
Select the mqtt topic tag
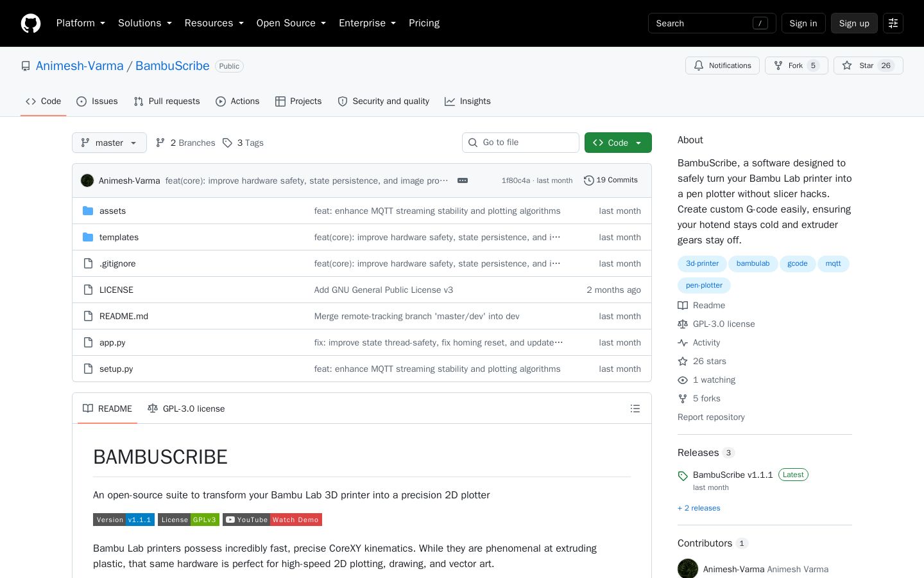pyautogui.click(x=834, y=263)
